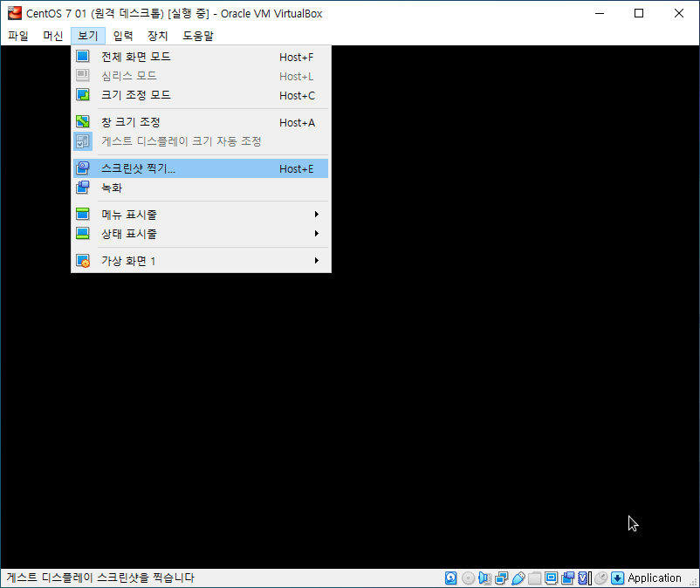
Task: Expand the 상태 표시줄 submenu
Action: (201, 233)
